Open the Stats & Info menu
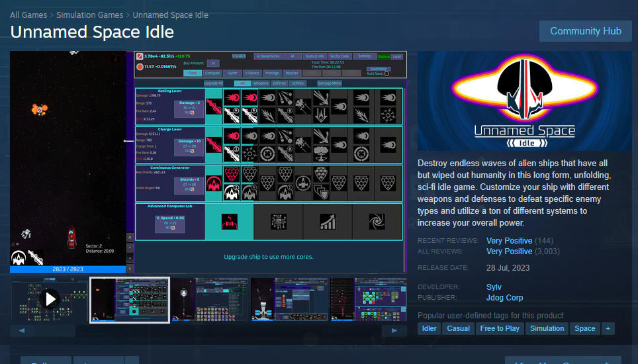Image resolution: width=638 pixels, height=364 pixels. pos(314,56)
